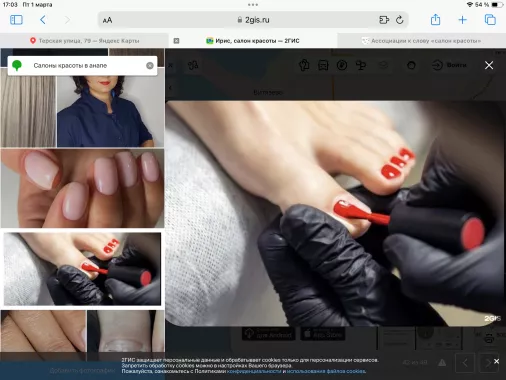Tap the 2gis.ru address field

tap(253, 20)
